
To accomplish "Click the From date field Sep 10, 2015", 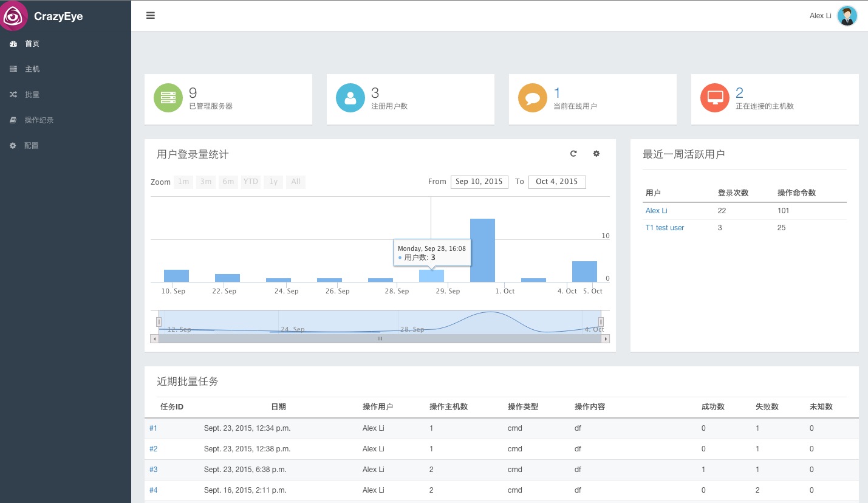I will (x=479, y=182).
